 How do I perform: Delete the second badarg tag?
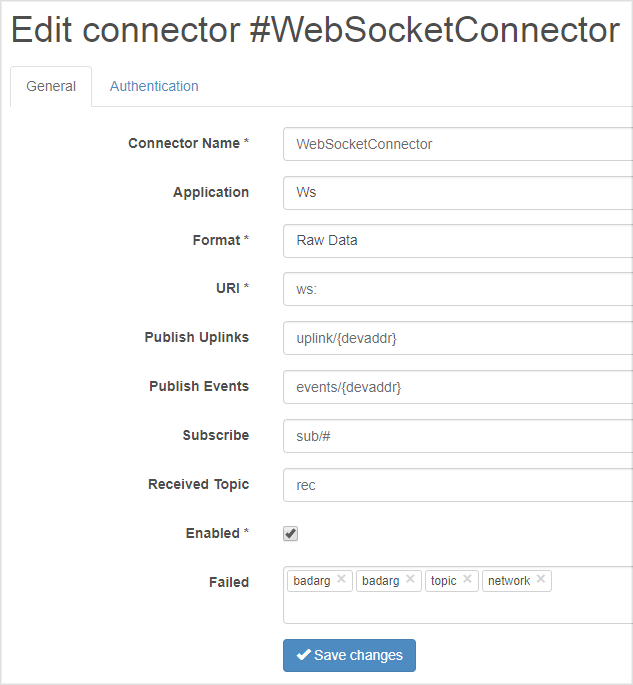(410, 580)
